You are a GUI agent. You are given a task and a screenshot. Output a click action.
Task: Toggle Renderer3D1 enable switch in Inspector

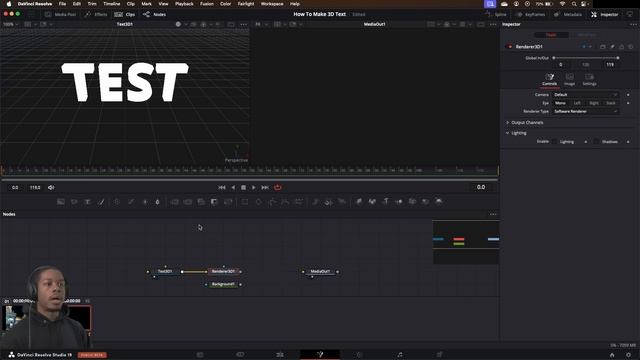[509, 47]
